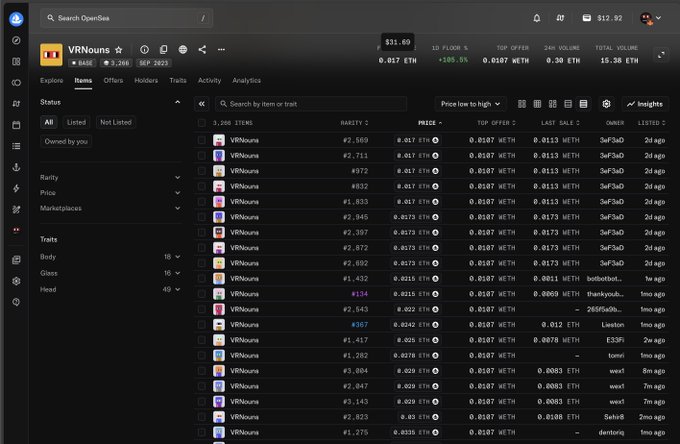Switch to Activity tab
The image size is (680, 444).
tap(209, 80)
